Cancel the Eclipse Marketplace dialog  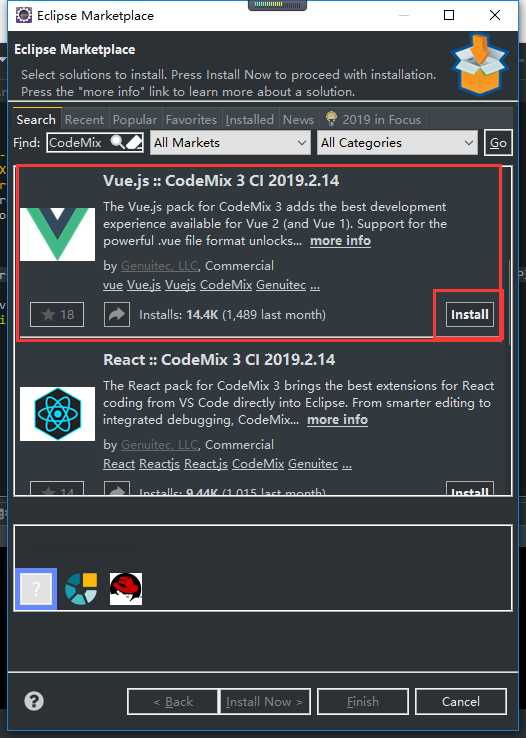tap(461, 702)
